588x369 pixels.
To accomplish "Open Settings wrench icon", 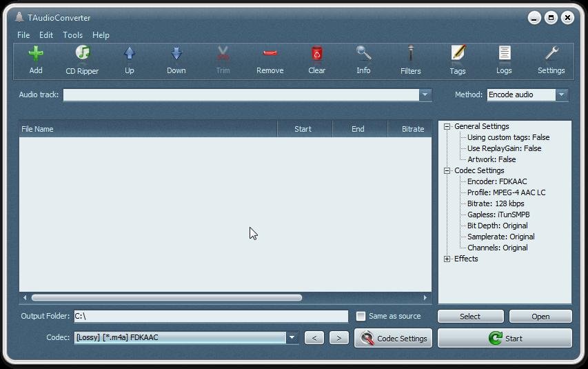I will [551, 53].
